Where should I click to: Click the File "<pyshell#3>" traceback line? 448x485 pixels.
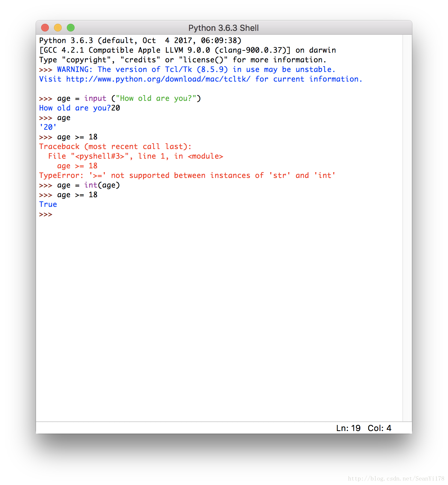[x=136, y=156]
